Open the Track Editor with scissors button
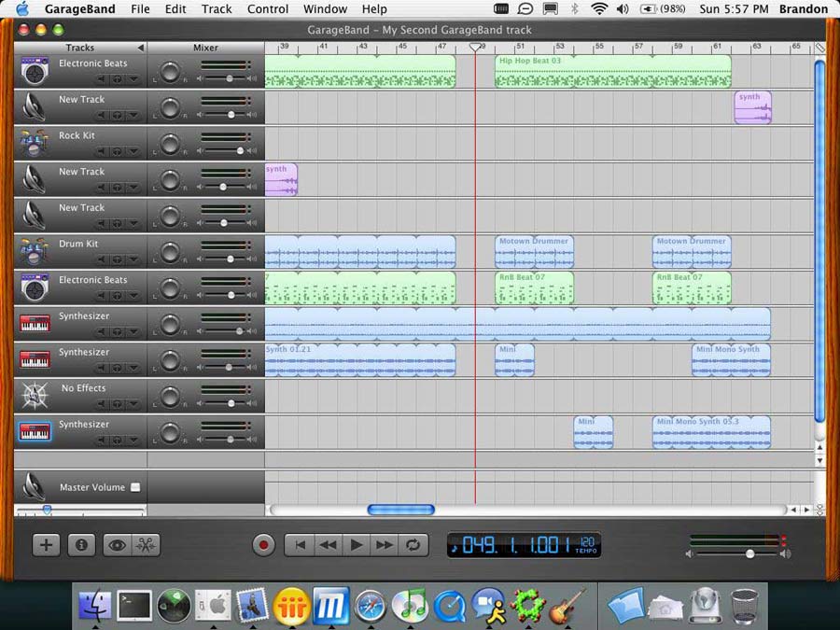This screenshot has height=630, width=840. (146, 545)
